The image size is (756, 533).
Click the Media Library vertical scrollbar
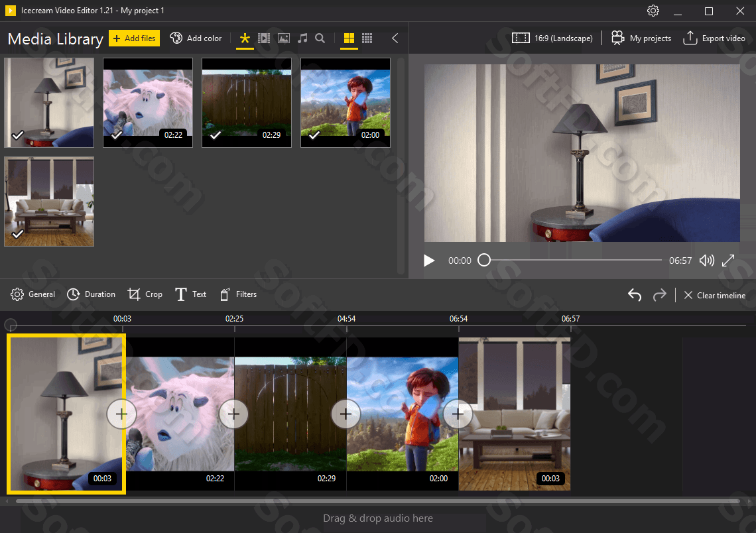(401, 165)
